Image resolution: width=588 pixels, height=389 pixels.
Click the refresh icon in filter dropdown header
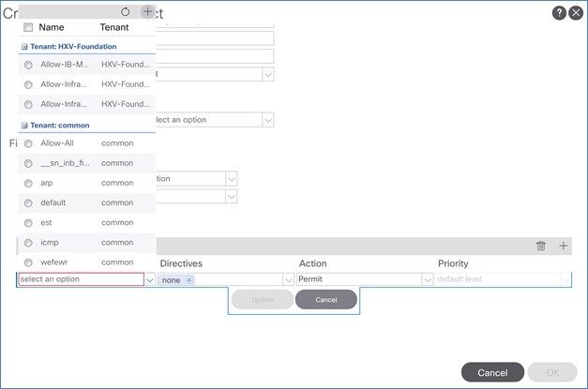click(x=126, y=11)
